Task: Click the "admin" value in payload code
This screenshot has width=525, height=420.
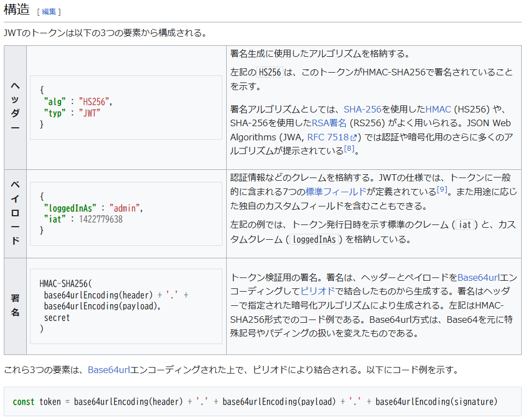Action: point(125,208)
